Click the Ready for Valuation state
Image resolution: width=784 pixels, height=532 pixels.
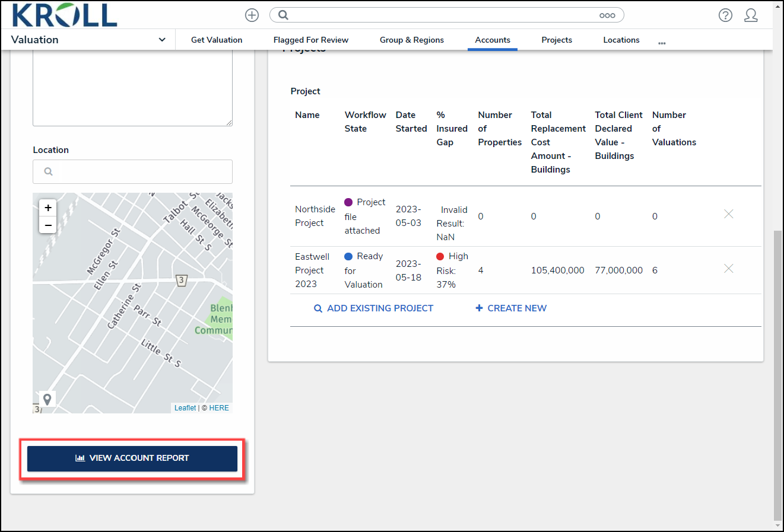[x=364, y=270]
